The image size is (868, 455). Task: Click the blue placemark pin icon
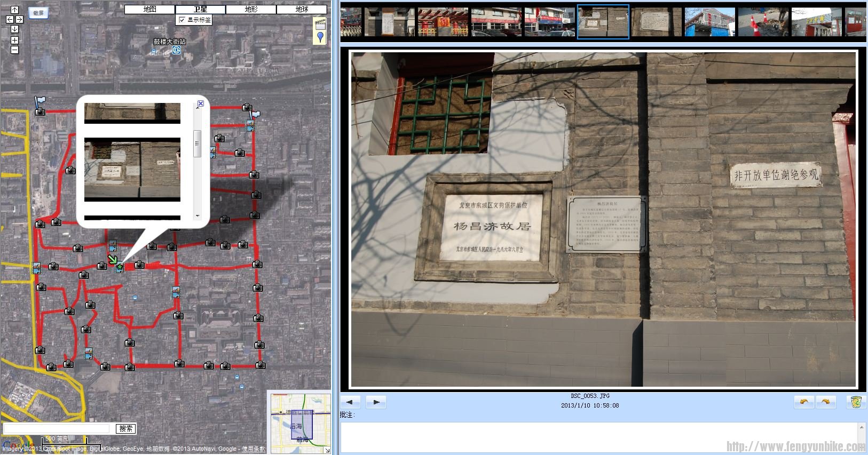coord(320,36)
